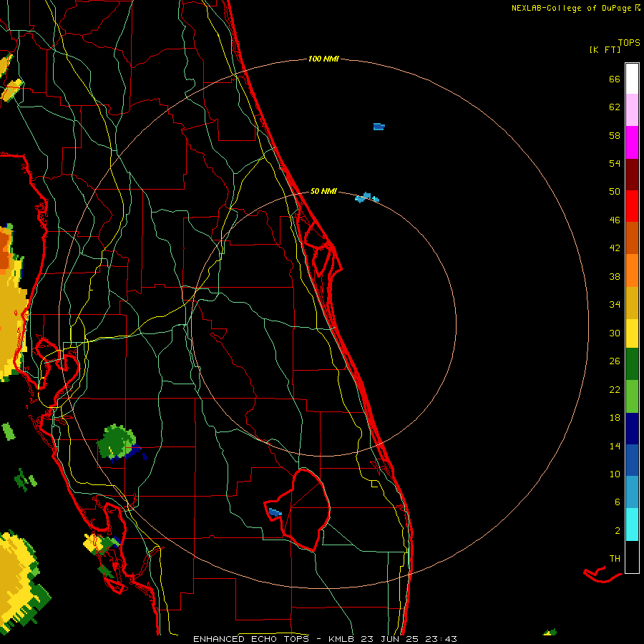Click the 23:43 timestamp text
This screenshot has width=644, height=644.
click(x=441, y=639)
